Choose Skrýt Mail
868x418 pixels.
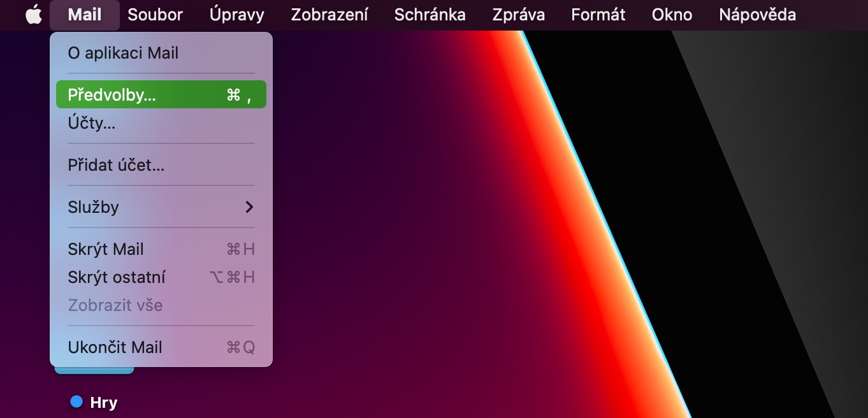(161, 249)
